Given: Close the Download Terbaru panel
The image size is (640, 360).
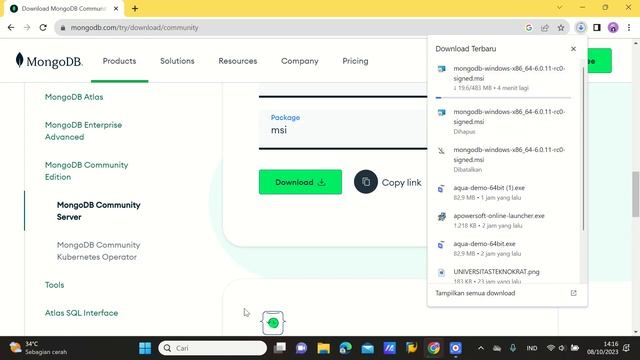Looking at the screenshot, I should [573, 49].
